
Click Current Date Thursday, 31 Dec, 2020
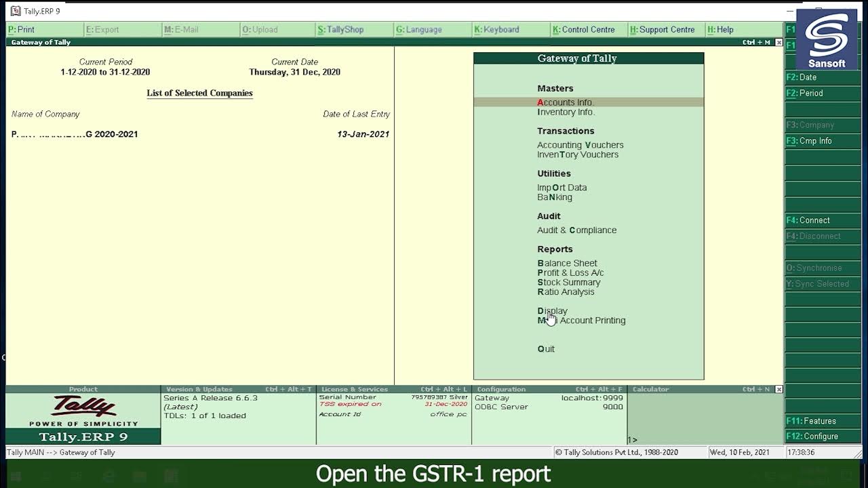pyautogui.click(x=294, y=72)
